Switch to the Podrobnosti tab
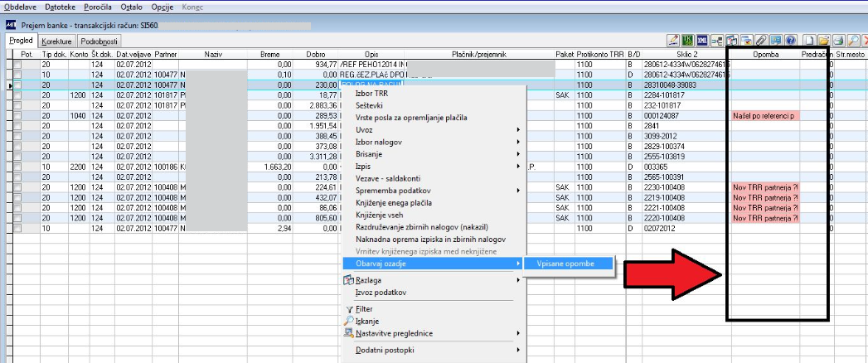 click(x=98, y=41)
